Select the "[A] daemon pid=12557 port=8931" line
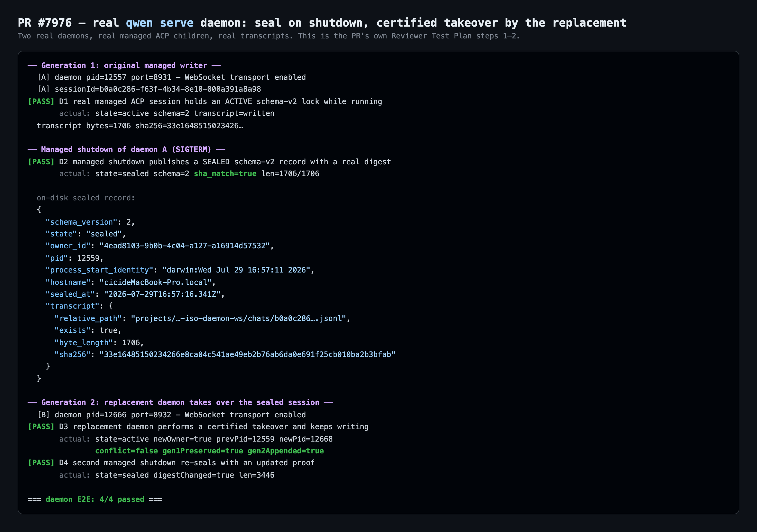 point(172,77)
